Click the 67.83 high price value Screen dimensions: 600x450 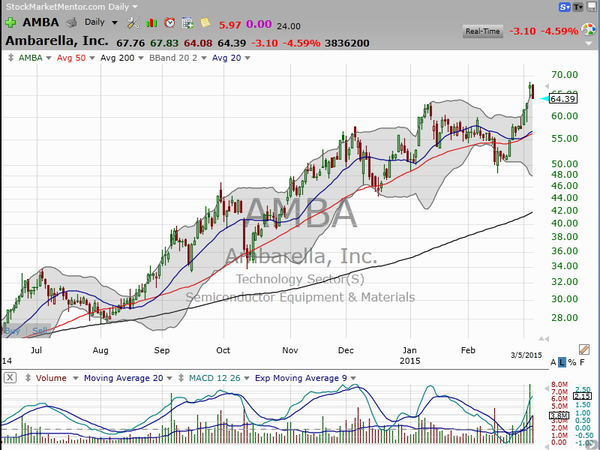[x=164, y=43]
